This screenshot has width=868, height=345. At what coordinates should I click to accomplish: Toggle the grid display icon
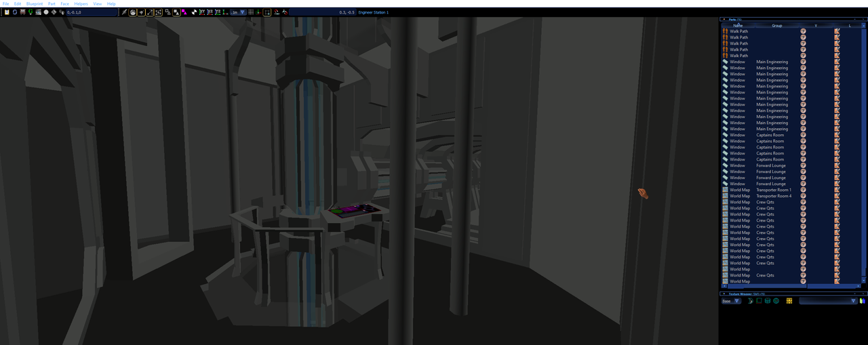(251, 12)
